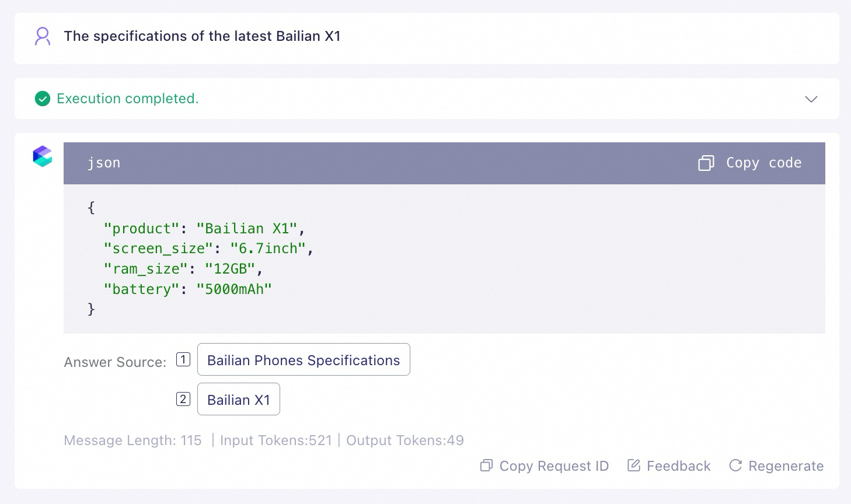Click the user query message text
The width and height of the screenshot is (851, 504).
pyautogui.click(x=202, y=36)
